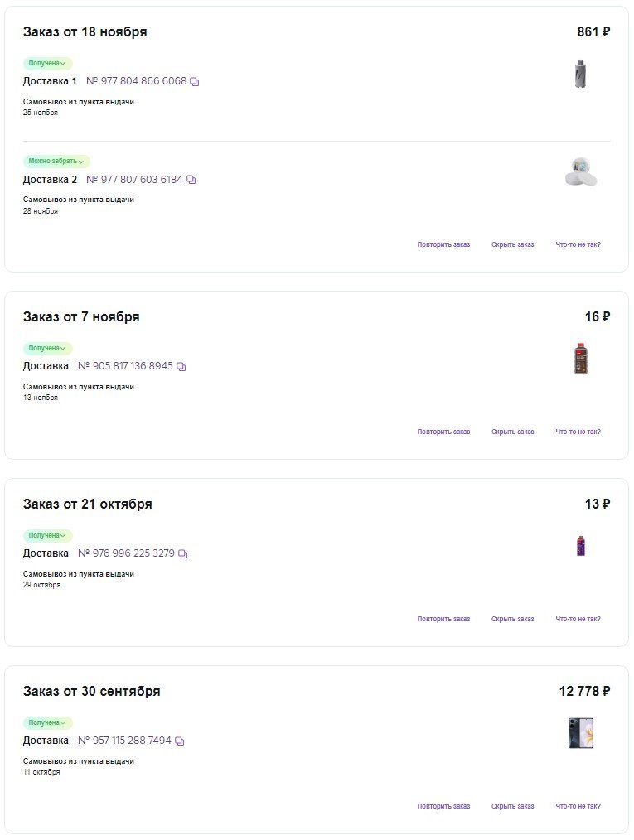Copy tracking number 977 807 603 6184
Viewport: 634px width, 840px height.
click(191, 180)
